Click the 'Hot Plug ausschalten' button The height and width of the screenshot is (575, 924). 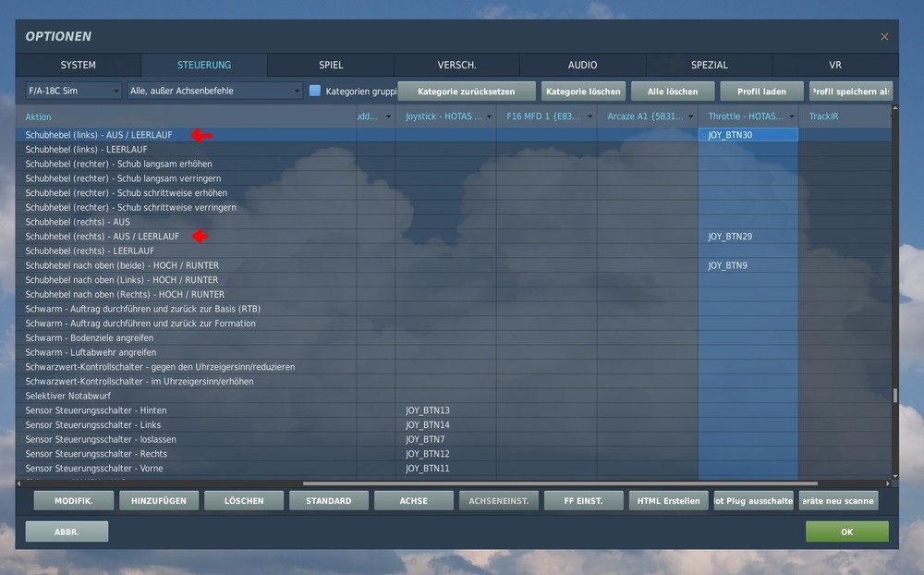point(754,501)
